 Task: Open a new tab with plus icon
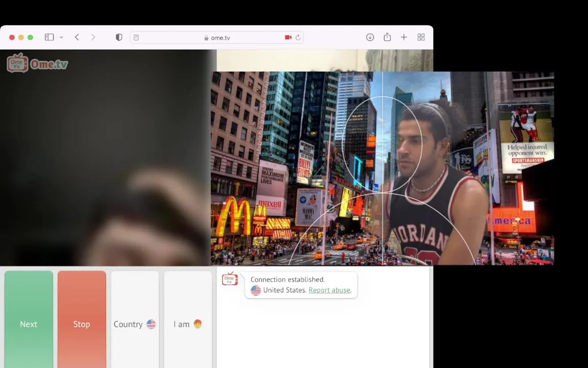pyautogui.click(x=404, y=37)
